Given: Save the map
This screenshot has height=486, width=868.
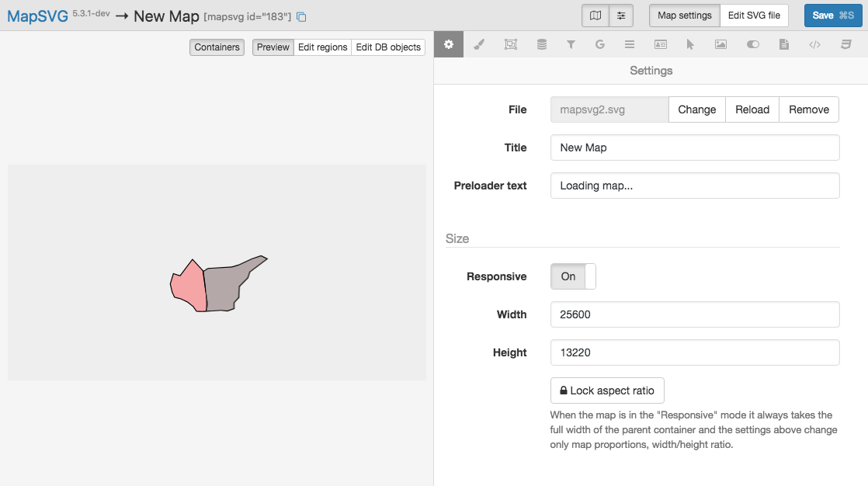Looking at the screenshot, I should pyautogui.click(x=833, y=16).
